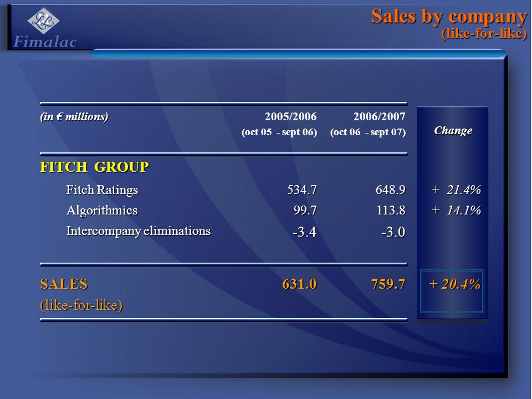532x399 pixels.
Task: Click the Fitch Ratings row label
Action: (102, 190)
